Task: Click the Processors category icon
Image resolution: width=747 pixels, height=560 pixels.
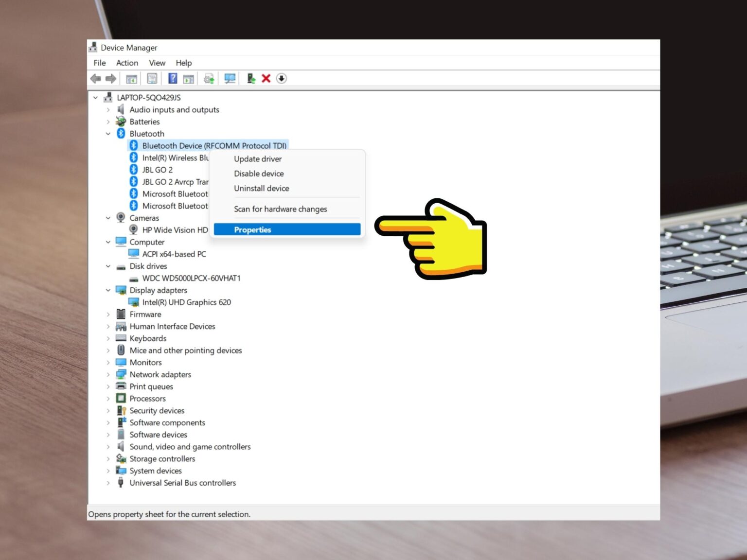Action: tap(121, 398)
